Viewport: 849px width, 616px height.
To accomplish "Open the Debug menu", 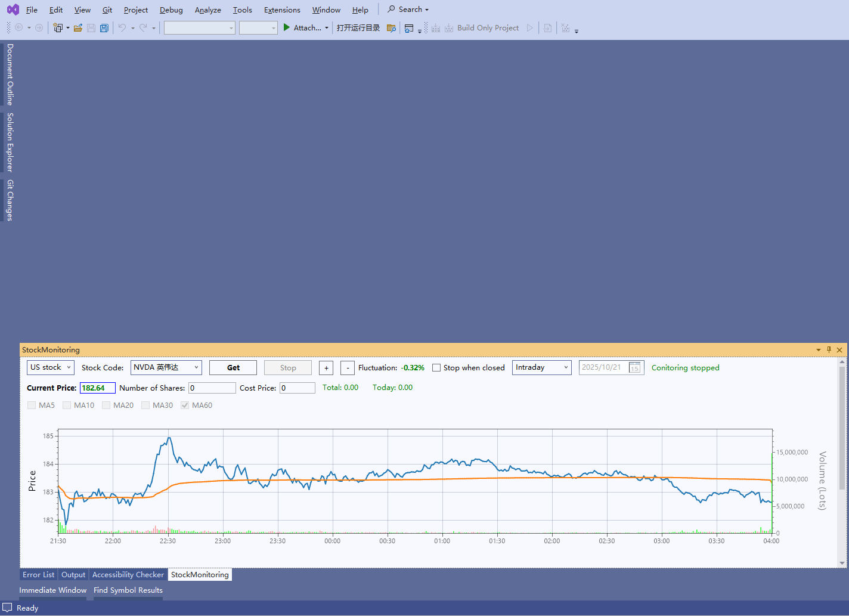I will [x=171, y=10].
